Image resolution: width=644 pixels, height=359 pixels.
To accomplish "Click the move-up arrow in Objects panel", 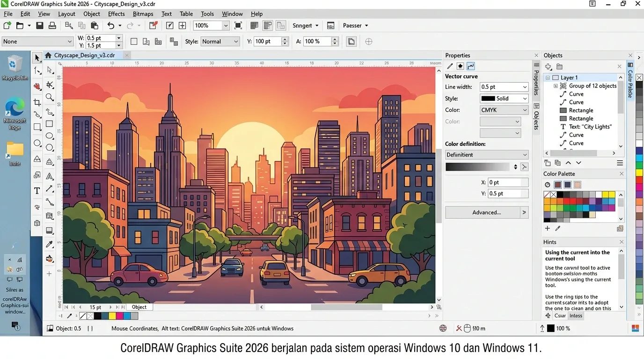I will [568, 163].
